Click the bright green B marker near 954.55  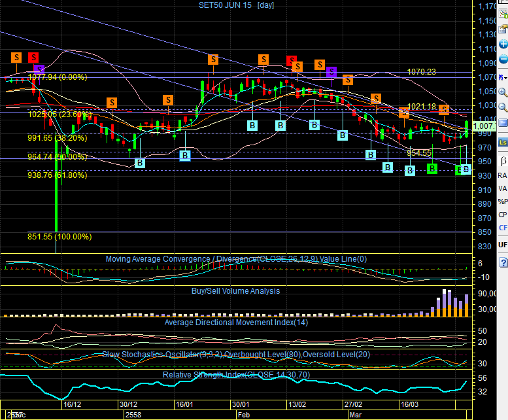[432, 169]
